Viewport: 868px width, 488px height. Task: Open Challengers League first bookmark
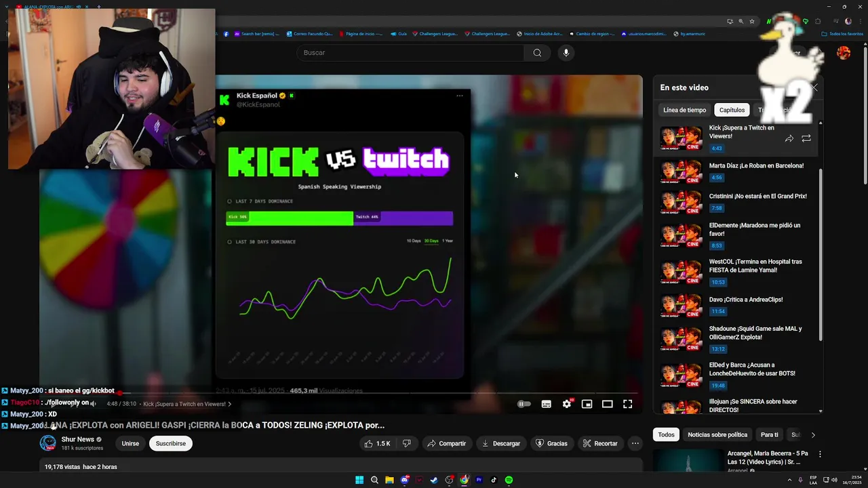(435, 33)
